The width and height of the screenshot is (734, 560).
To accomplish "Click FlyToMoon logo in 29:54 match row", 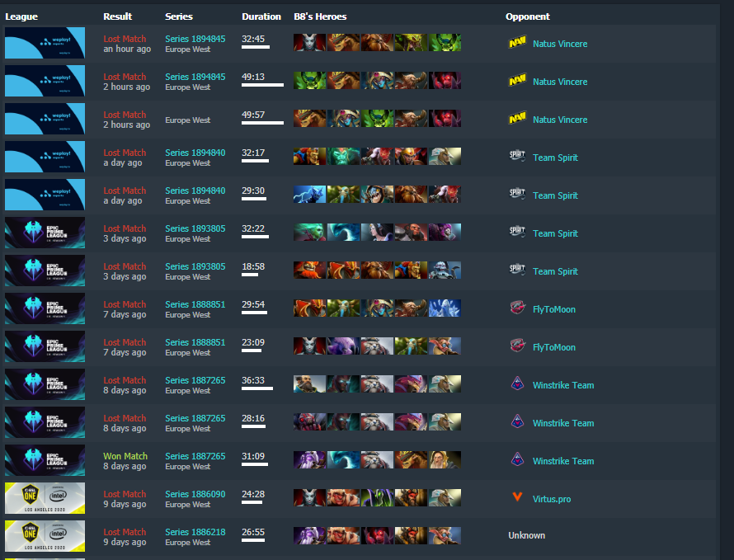I will click(x=517, y=308).
